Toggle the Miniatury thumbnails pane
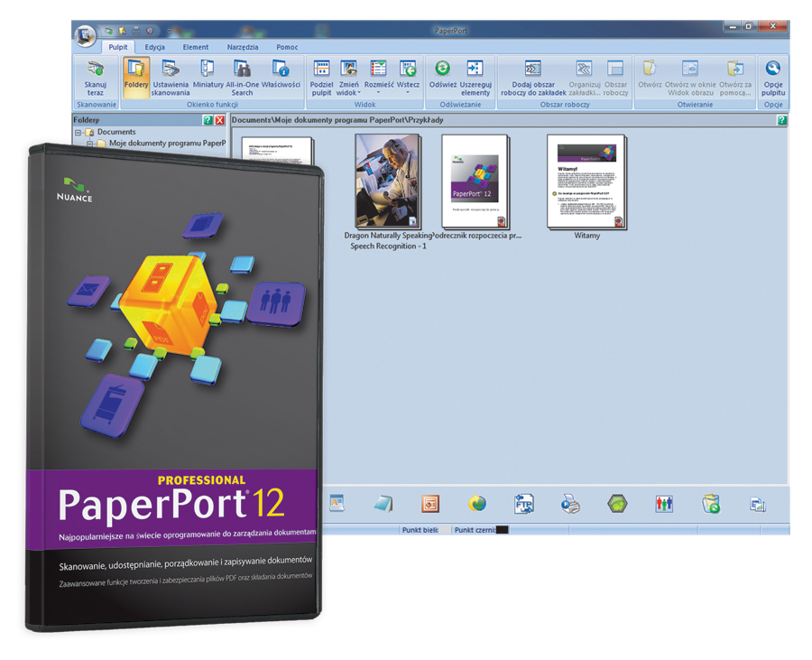The image size is (812, 660). pos(208,75)
